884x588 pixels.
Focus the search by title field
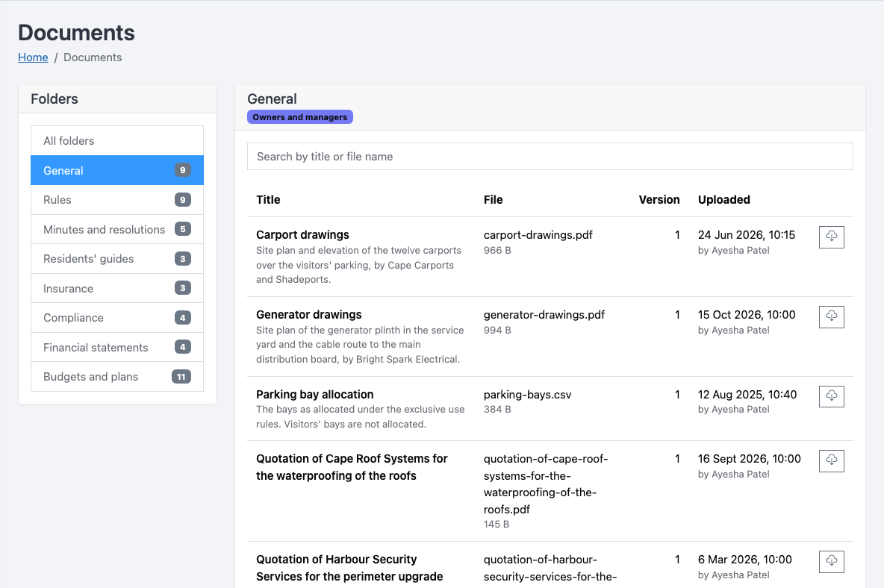pos(550,157)
